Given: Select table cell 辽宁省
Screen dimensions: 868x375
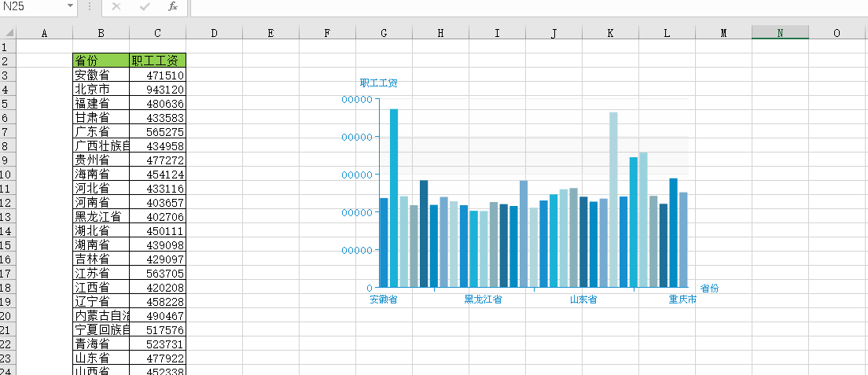Looking at the screenshot, I should (101, 301).
